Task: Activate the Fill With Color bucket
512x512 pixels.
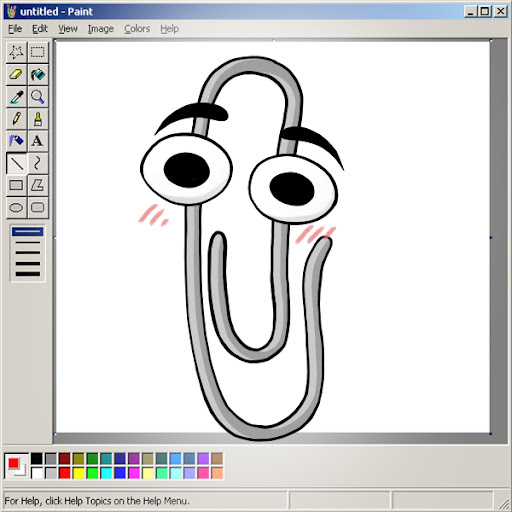Action: 38,74
